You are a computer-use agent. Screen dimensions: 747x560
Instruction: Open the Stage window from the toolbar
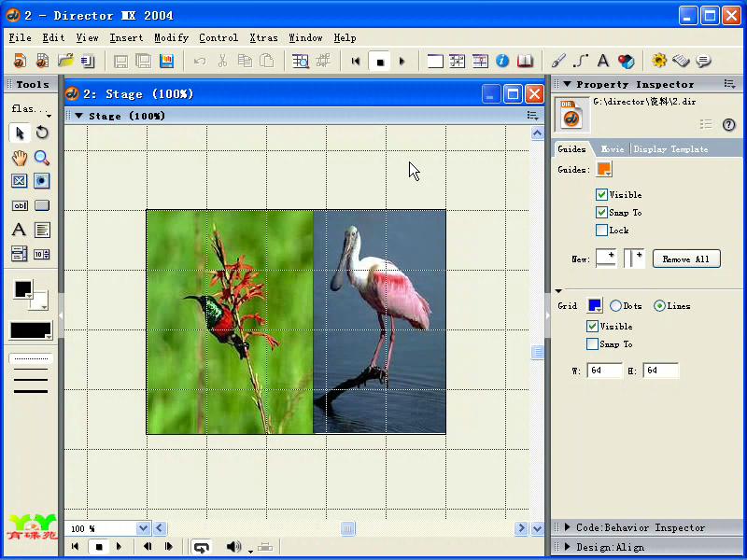pos(435,61)
